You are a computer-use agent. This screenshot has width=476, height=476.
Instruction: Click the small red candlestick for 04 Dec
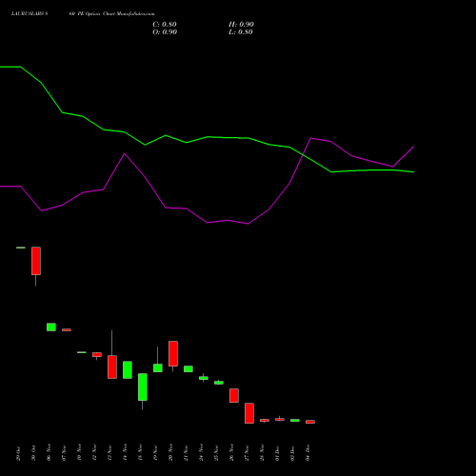coord(310,422)
